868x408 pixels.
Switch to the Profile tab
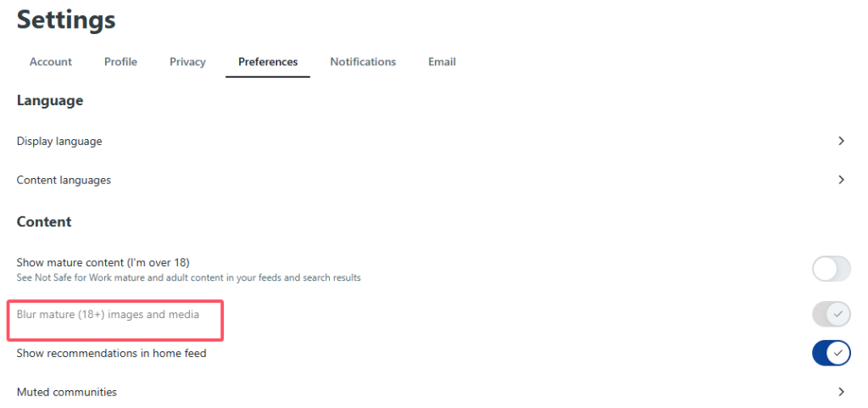click(x=120, y=62)
